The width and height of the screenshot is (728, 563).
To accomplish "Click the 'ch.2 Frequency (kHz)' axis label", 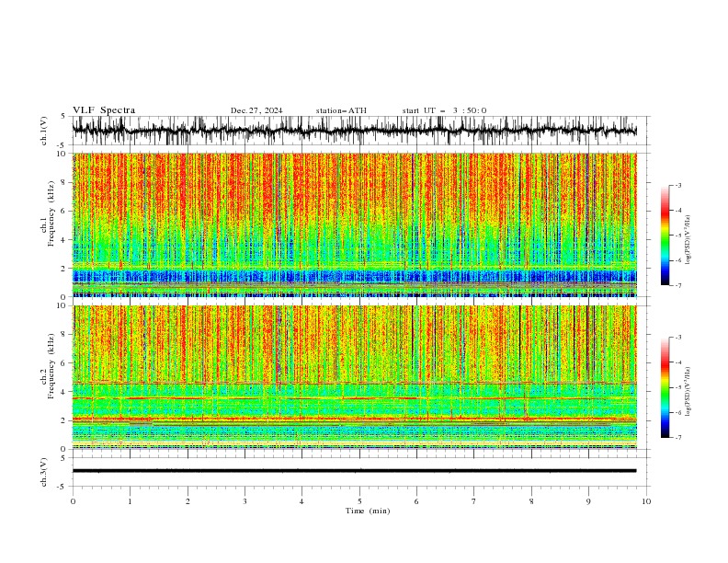I will pos(48,366).
